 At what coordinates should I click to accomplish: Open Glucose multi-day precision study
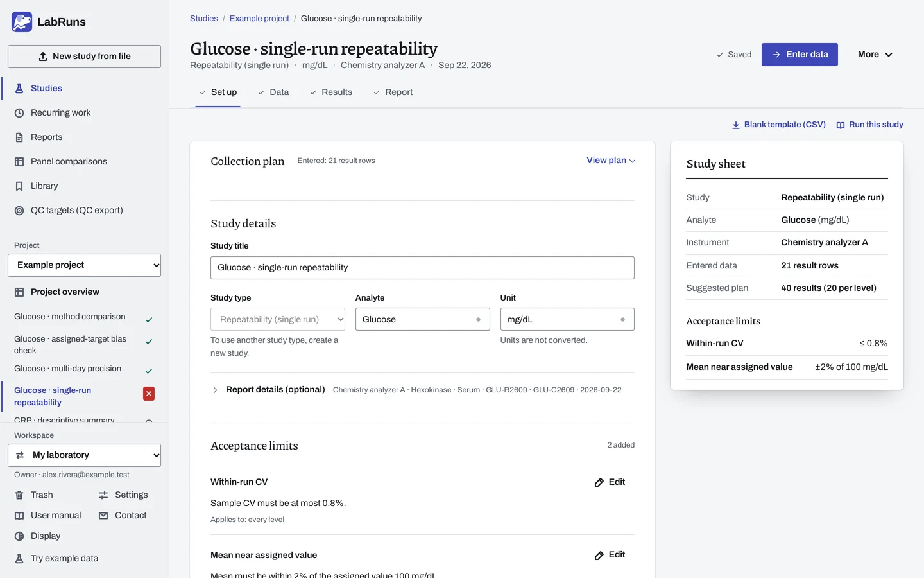pos(67,369)
